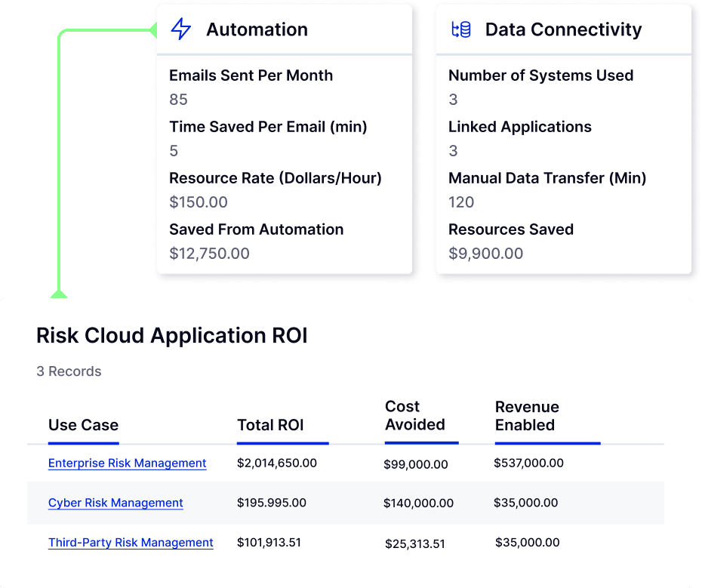Click the $195.995.00 Total ROI cell
Screen dimensions: 702x588
click(271, 503)
